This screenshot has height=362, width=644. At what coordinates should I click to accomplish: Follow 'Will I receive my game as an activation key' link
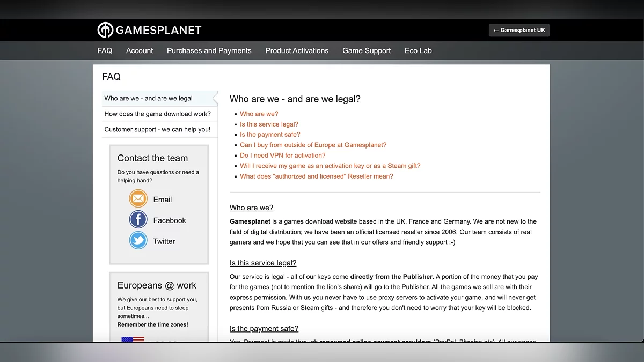[330, 166]
